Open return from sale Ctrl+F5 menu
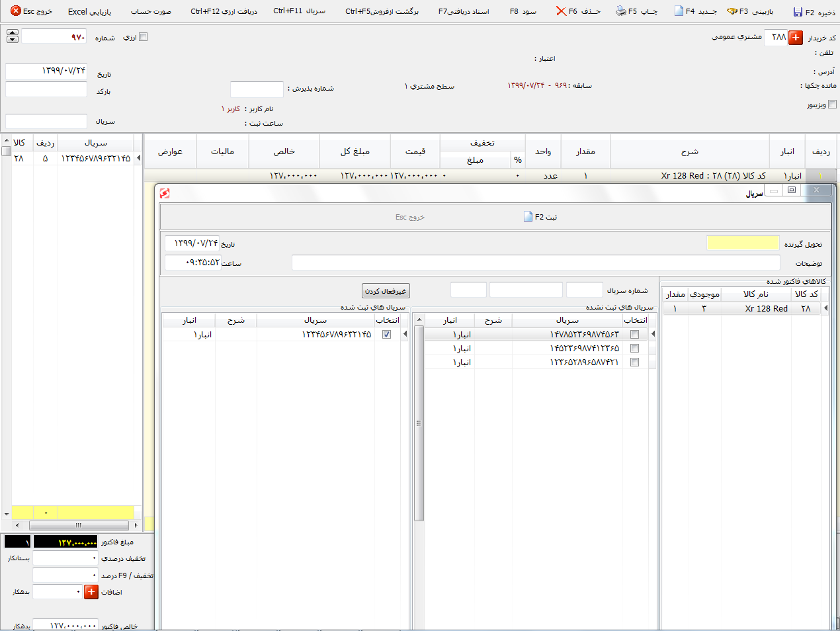This screenshot has width=840, height=631. click(382, 11)
